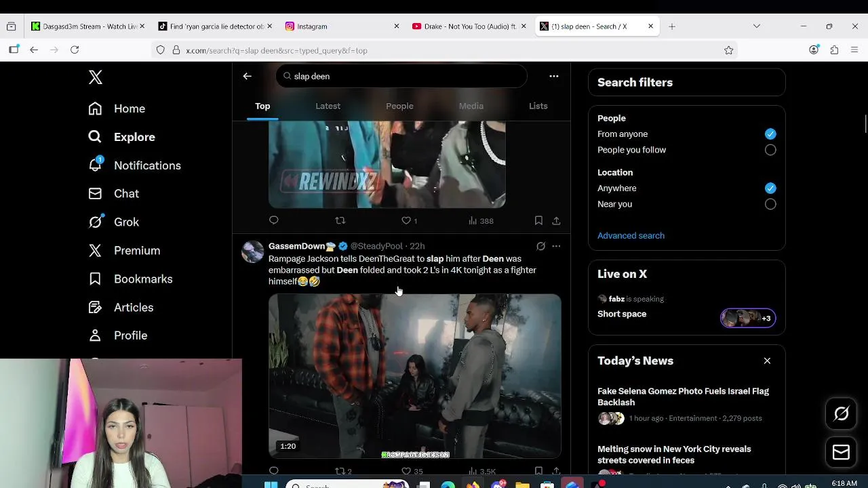Switch to the Media tab
868x488 pixels.
(x=471, y=106)
